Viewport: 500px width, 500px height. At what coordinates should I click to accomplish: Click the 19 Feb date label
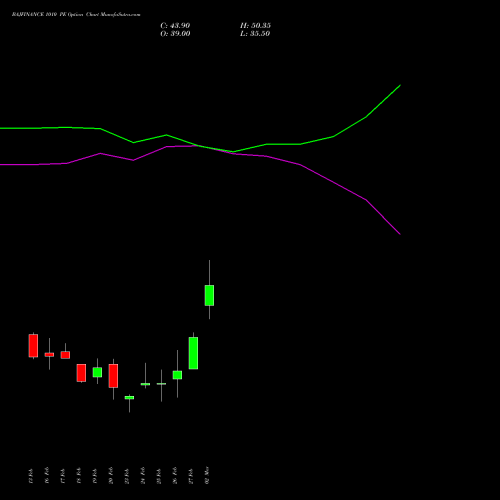[95, 476]
